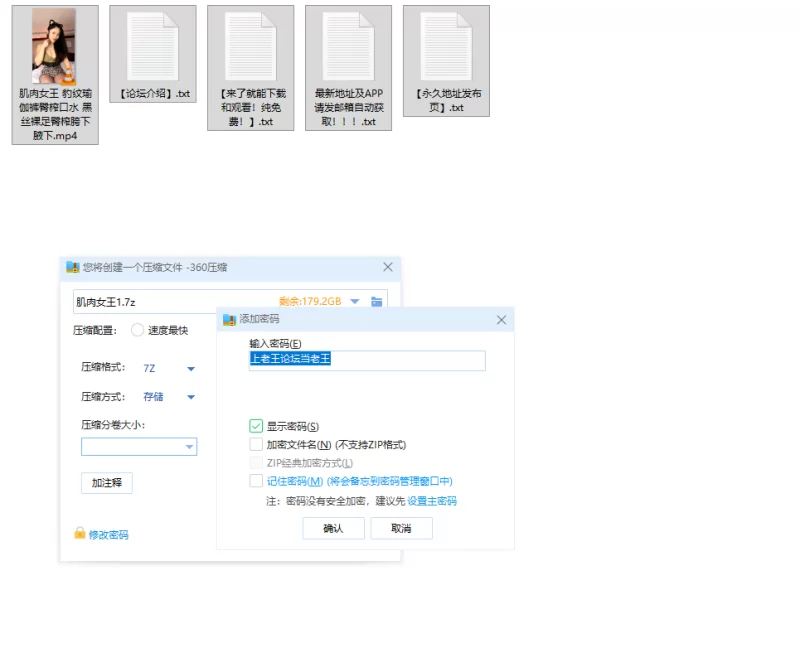800x653 pixels.
Task: Select the 速度最快 radio button
Action: 137,330
